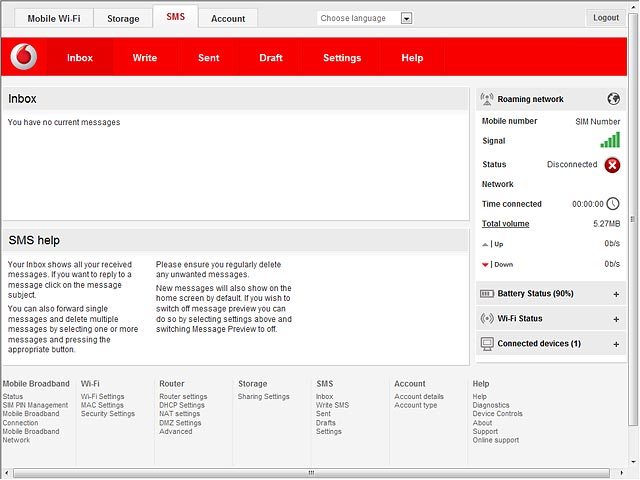Image resolution: width=640 pixels, height=480 pixels.
Task: Click the 'Disconnected' status text
Action: 572,164
